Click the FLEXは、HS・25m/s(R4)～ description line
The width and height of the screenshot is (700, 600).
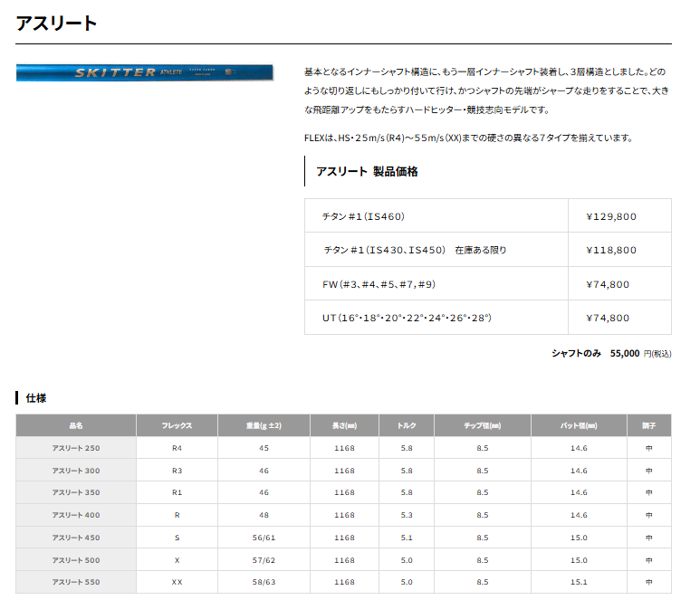click(469, 138)
